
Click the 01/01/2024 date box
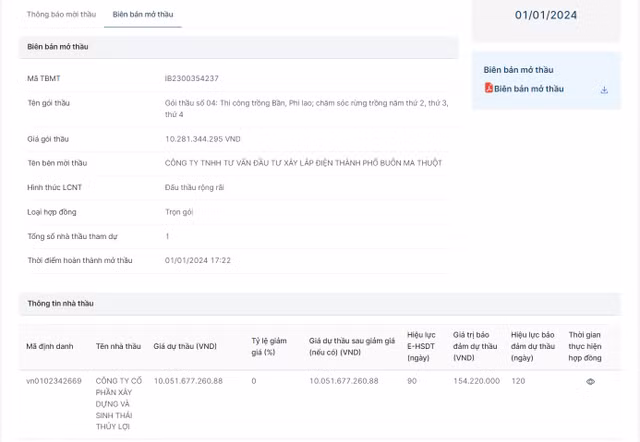[x=545, y=15]
